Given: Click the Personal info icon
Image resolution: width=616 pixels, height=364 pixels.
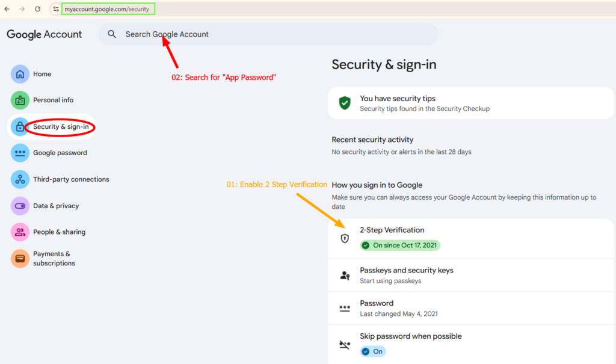Looking at the screenshot, I should (x=20, y=100).
